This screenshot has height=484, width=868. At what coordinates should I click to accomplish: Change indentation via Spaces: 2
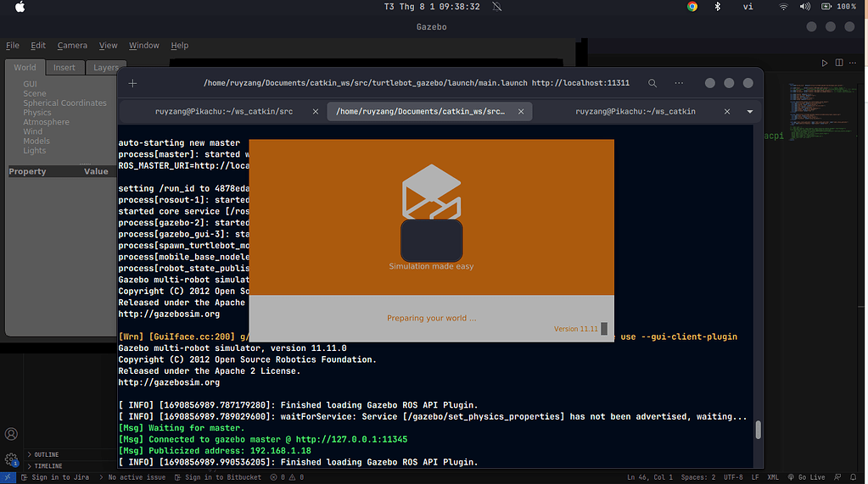point(698,477)
